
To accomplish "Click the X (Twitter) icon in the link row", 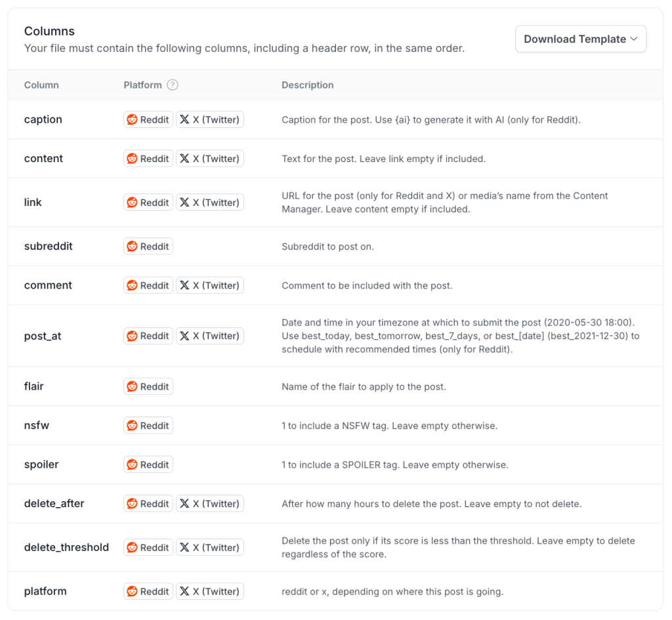I will 184,202.
